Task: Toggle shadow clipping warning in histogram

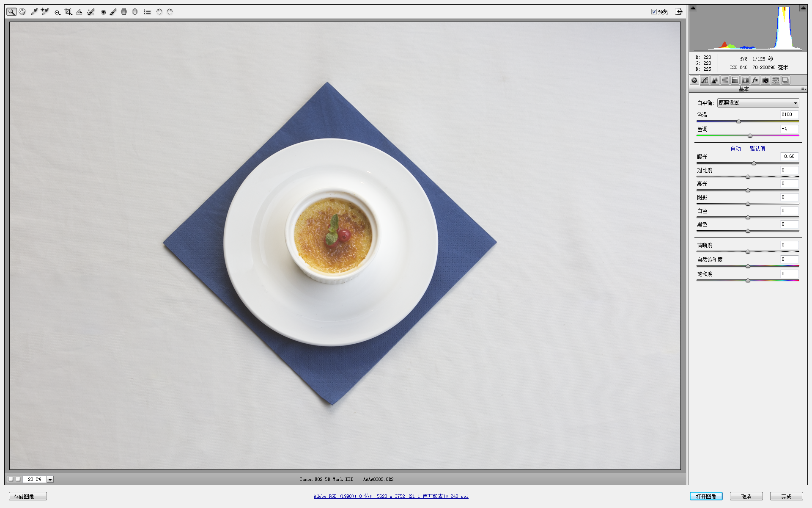Action: tap(693, 8)
